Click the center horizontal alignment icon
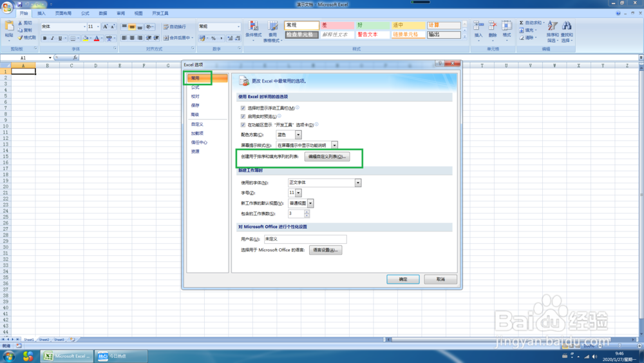Image resolution: width=644 pixels, height=363 pixels. point(132,38)
